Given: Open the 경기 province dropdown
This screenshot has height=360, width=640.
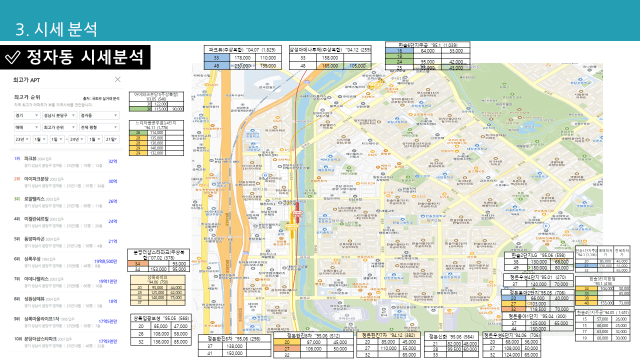Looking at the screenshot, I should [x=27, y=116].
